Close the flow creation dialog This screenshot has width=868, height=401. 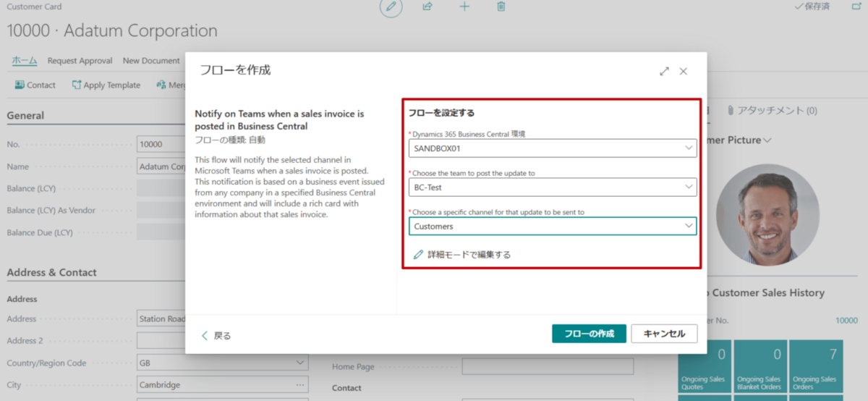click(x=684, y=71)
